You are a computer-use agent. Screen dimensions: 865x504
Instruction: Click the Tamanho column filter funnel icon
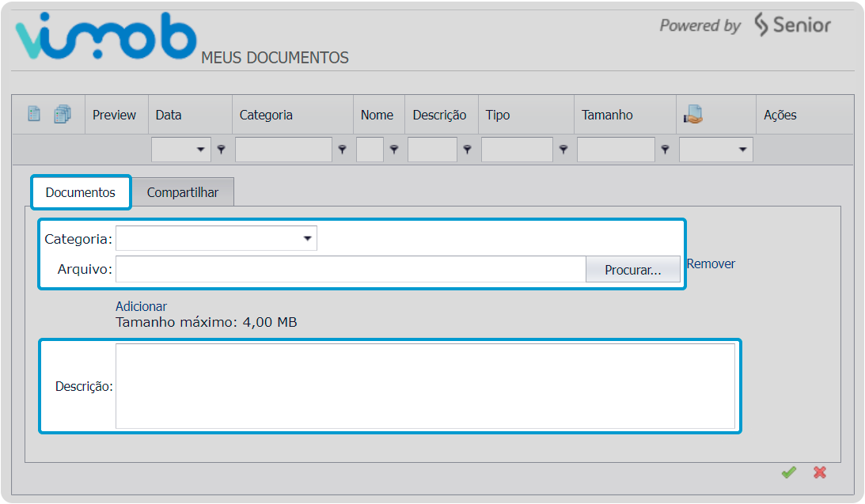point(666,150)
